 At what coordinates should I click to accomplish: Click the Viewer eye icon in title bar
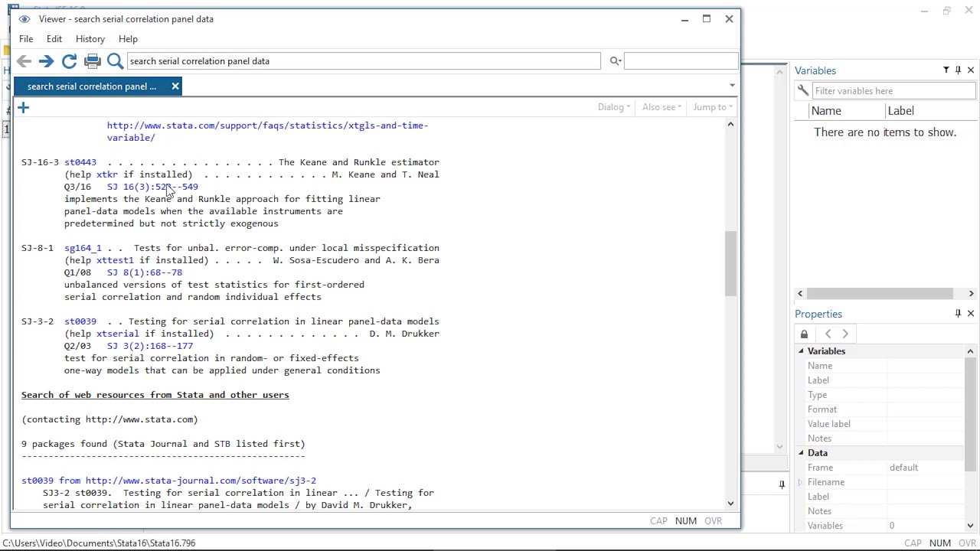(x=24, y=19)
